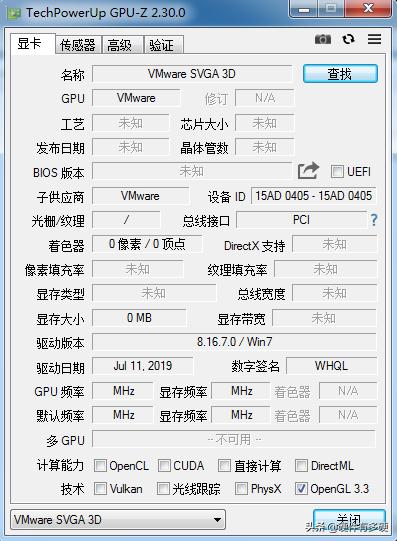Click the 名称 field VMware SVGA 3D
This screenshot has width=397, height=541.
pos(192,74)
